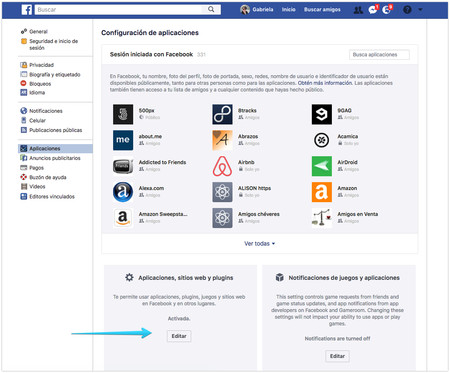Open the about.me app icon
The width and height of the screenshot is (450, 373).
point(123,140)
